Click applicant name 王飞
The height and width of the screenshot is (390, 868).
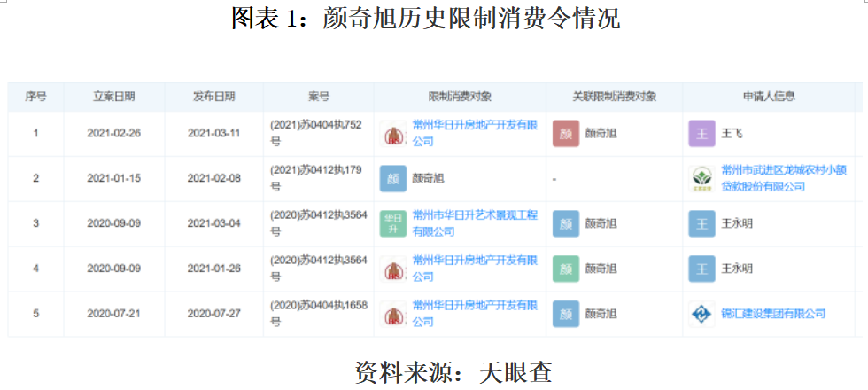pos(732,134)
